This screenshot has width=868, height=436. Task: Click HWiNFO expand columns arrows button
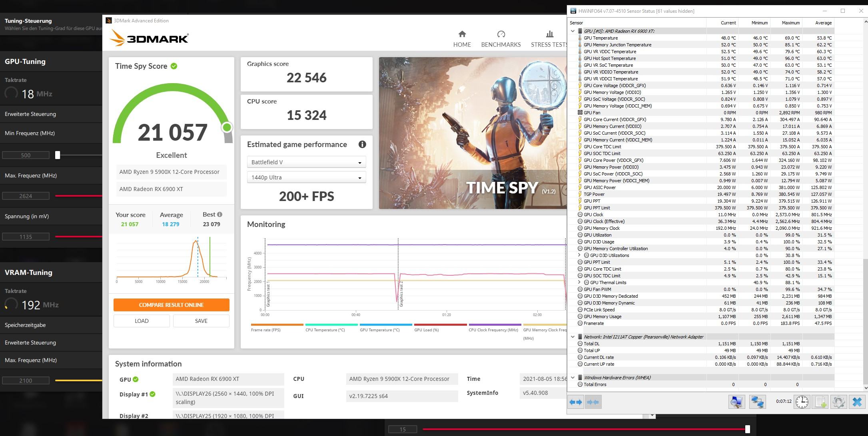(576, 402)
